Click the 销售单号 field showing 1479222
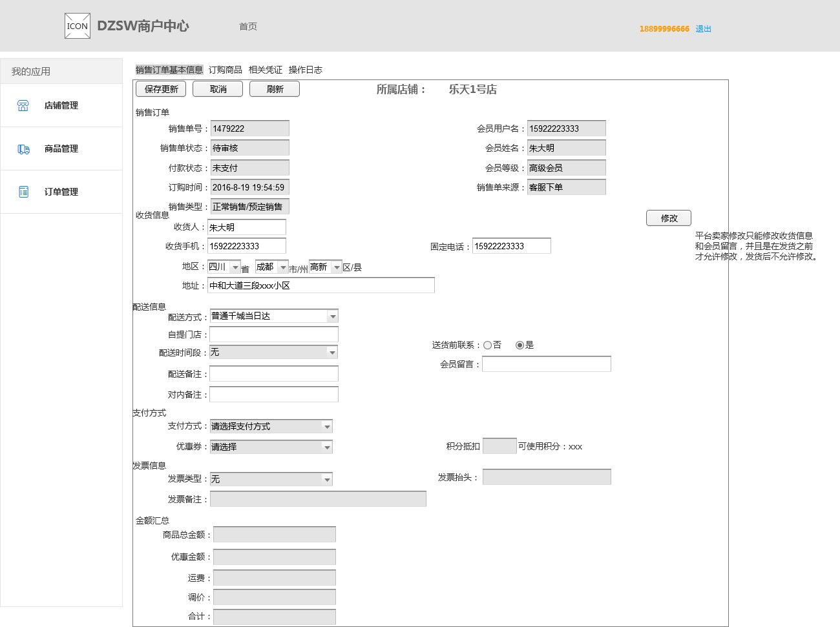 click(x=250, y=128)
